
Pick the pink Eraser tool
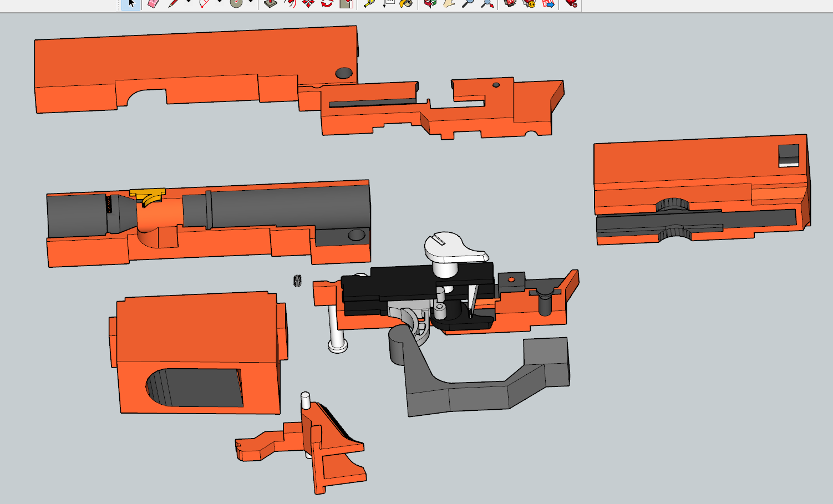pyautogui.click(x=154, y=3)
